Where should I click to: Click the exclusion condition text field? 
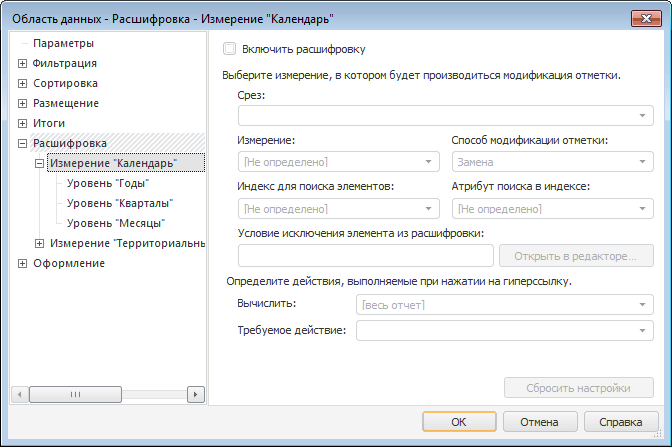366,255
